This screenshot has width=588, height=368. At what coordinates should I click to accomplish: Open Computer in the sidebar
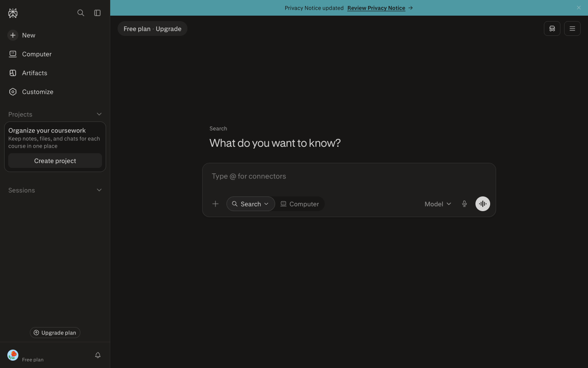55,54
